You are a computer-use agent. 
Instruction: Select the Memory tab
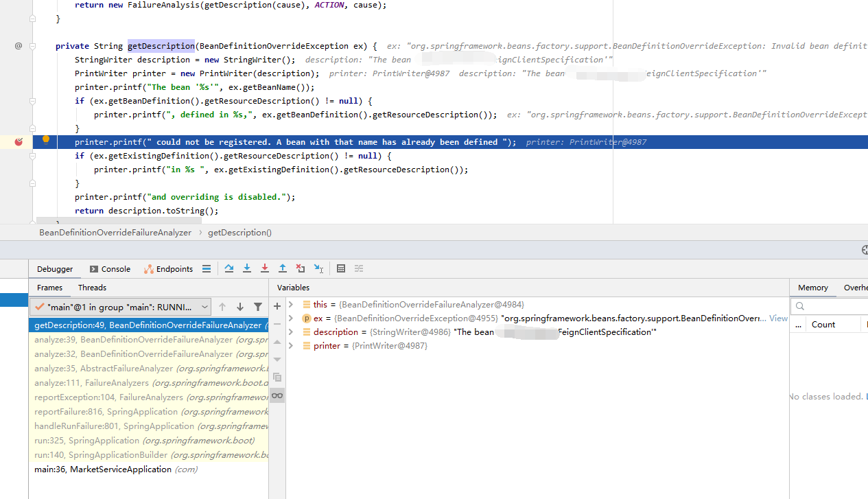tap(813, 288)
